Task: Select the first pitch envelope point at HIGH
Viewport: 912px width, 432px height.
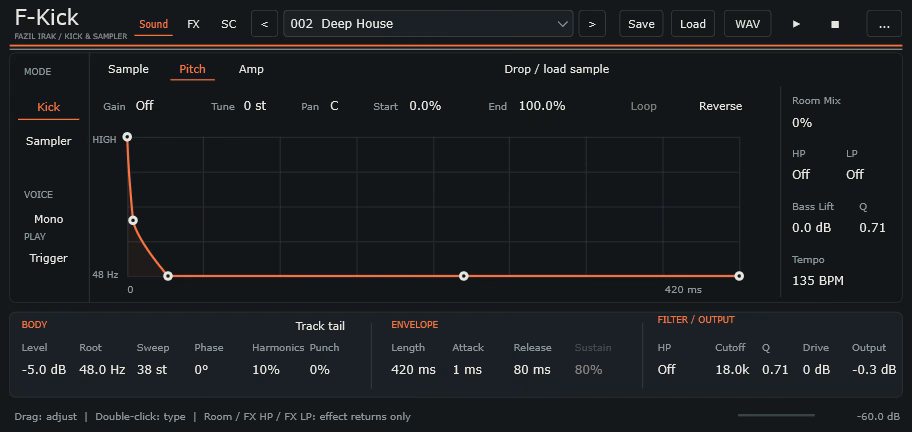Action: pyautogui.click(x=127, y=137)
